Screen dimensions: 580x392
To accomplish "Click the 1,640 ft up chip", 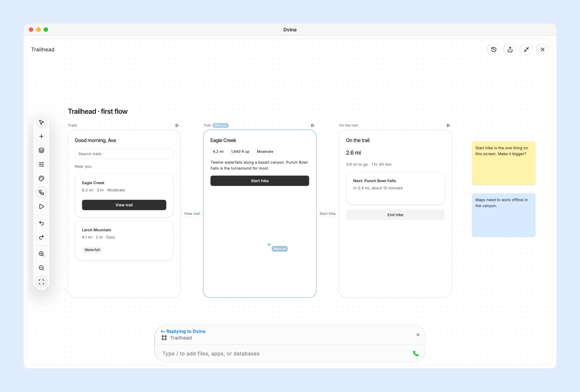I will click(x=240, y=151).
